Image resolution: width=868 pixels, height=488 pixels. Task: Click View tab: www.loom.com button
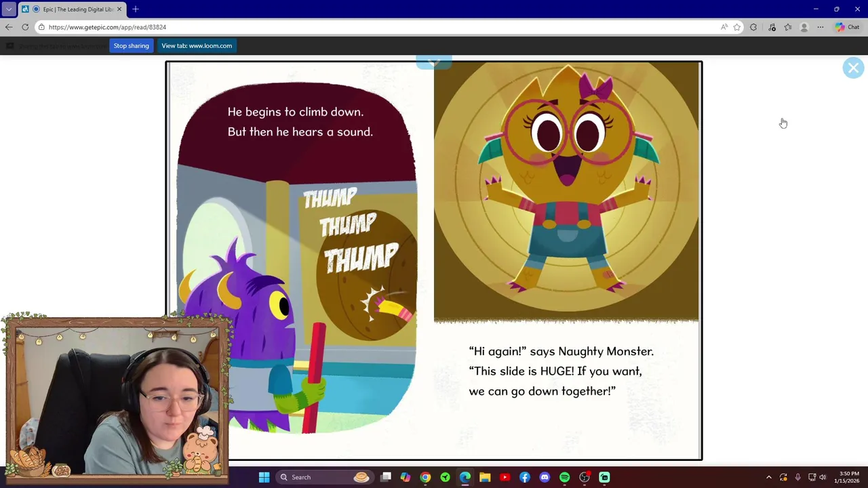click(x=197, y=45)
